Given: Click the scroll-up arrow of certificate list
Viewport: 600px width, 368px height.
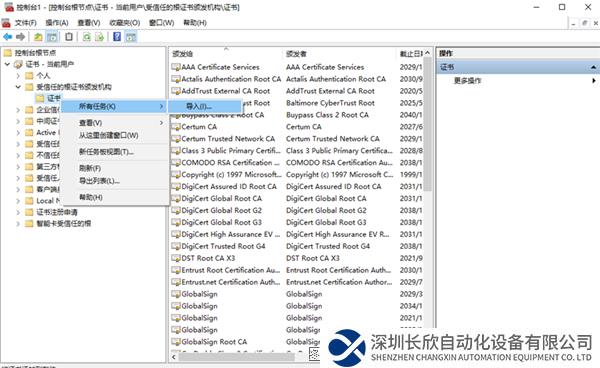Looking at the screenshot, I should [x=428, y=53].
